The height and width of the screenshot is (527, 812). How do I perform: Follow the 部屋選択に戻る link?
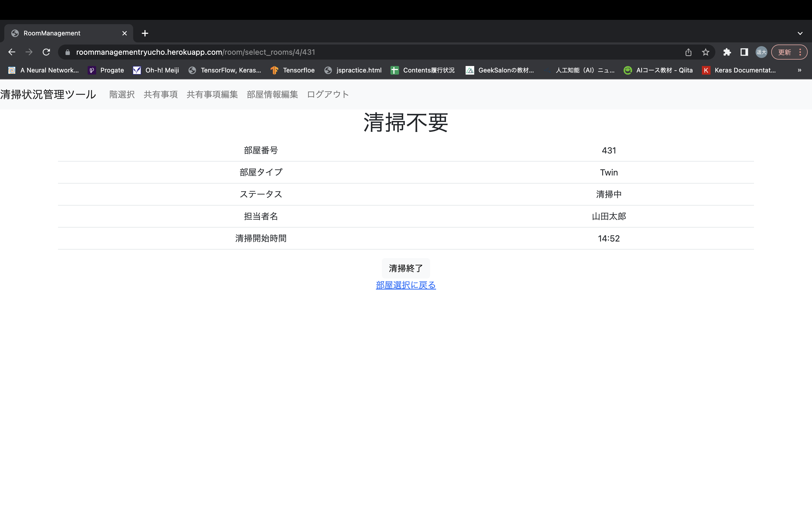point(406,285)
